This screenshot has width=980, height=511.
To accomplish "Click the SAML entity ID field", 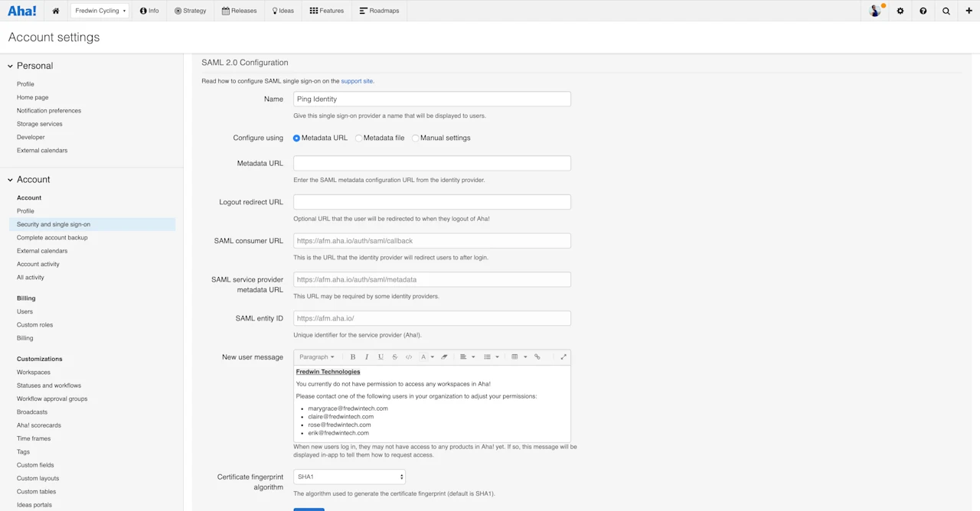I will coord(432,318).
